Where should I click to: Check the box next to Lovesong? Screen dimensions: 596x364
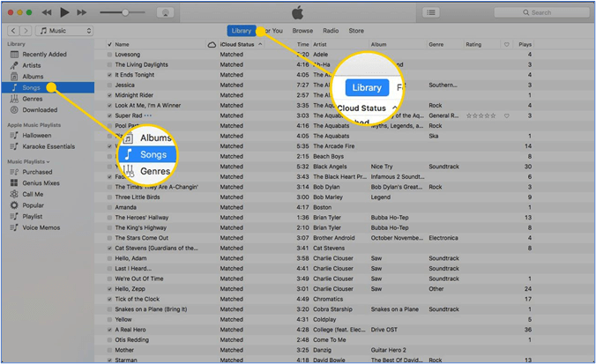click(109, 54)
